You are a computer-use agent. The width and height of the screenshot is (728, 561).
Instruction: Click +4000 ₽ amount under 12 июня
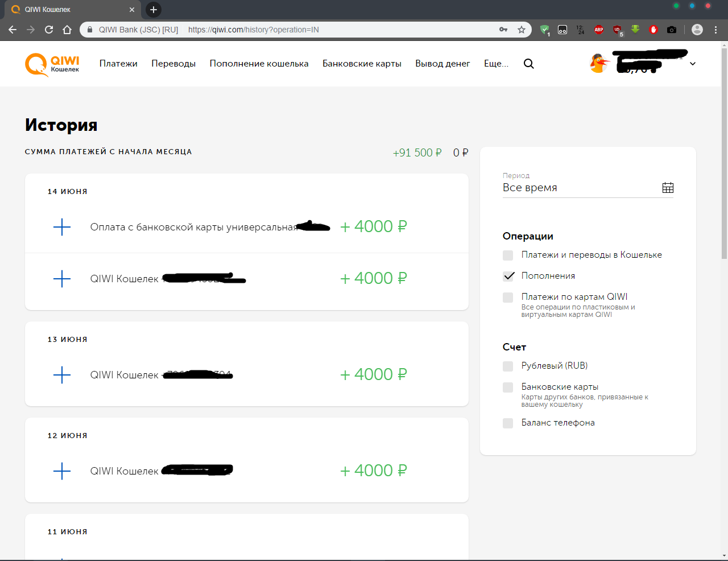pyautogui.click(x=374, y=471)
